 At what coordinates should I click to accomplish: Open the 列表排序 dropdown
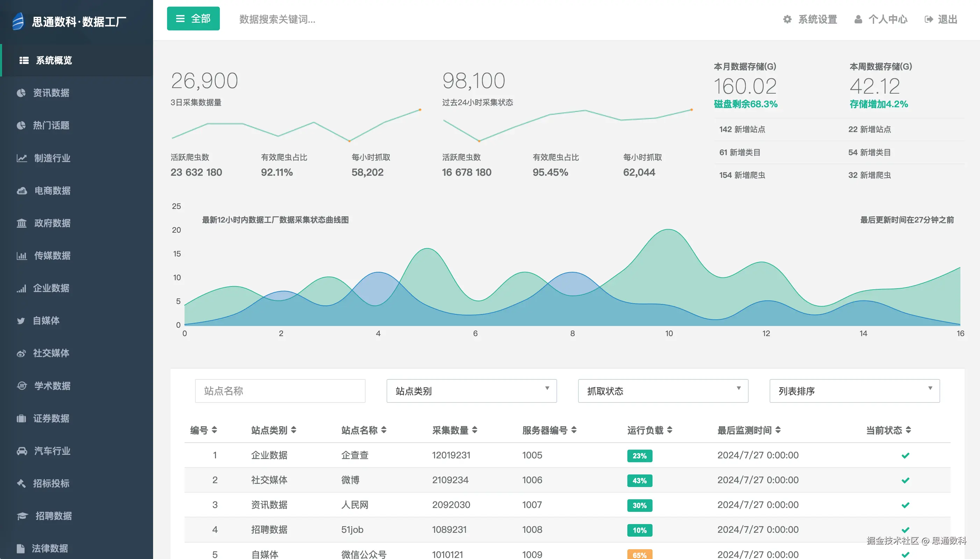click(x=855, y=391)
